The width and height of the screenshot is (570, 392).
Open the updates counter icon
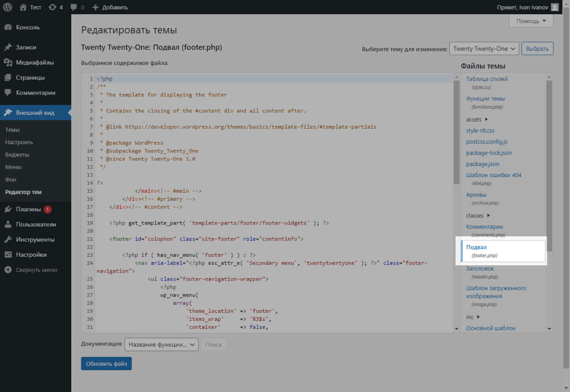coord(52,7)
